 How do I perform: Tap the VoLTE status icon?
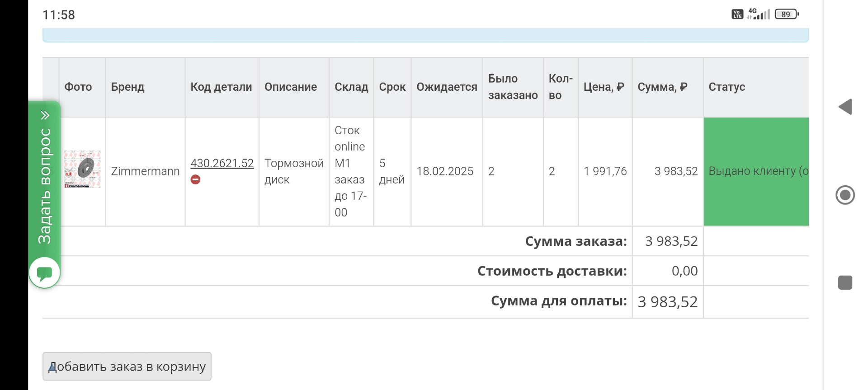(x=737, y=14)
